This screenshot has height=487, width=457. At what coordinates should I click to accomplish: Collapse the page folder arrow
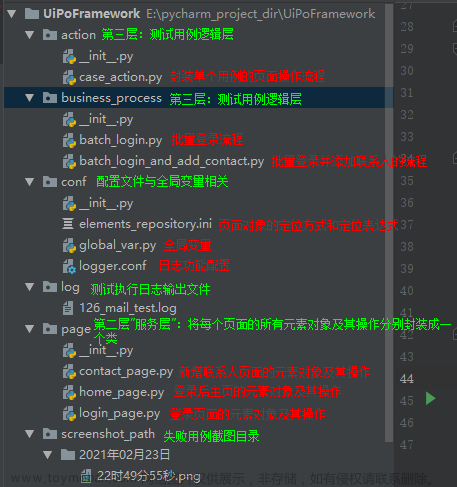(x=30, y=329)
